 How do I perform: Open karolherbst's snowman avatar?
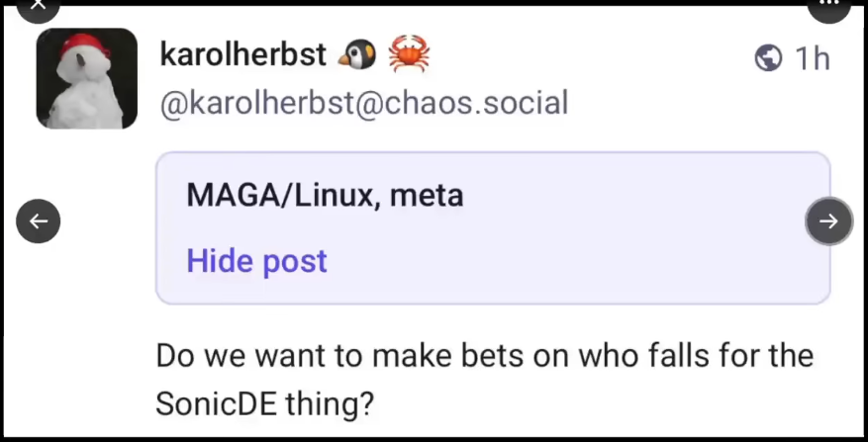(87, 79)
